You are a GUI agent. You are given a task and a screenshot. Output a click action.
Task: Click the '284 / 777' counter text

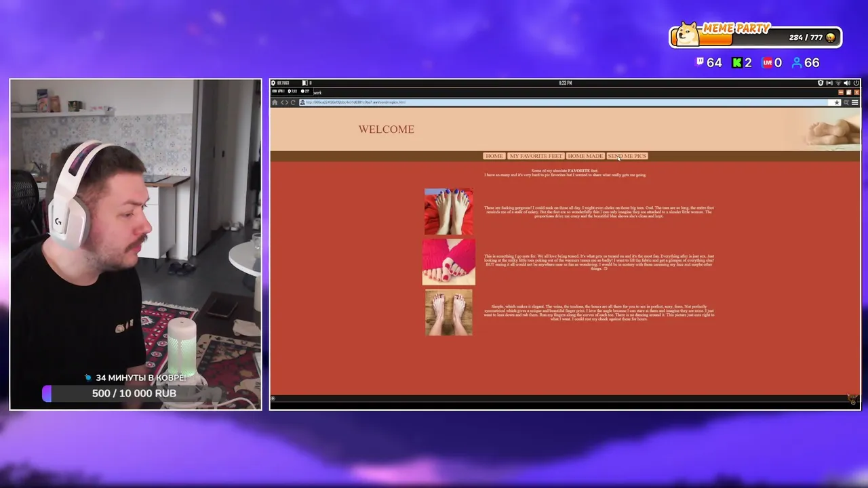[806, 38]
